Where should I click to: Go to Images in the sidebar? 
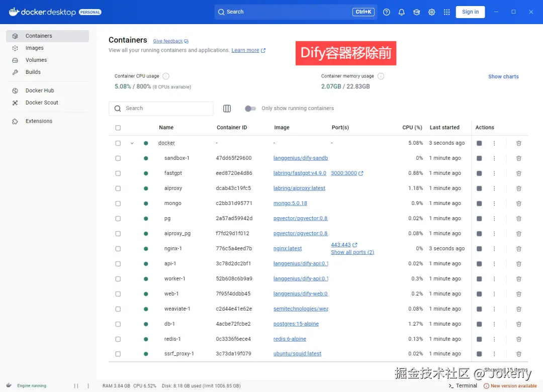pos(47,48)
